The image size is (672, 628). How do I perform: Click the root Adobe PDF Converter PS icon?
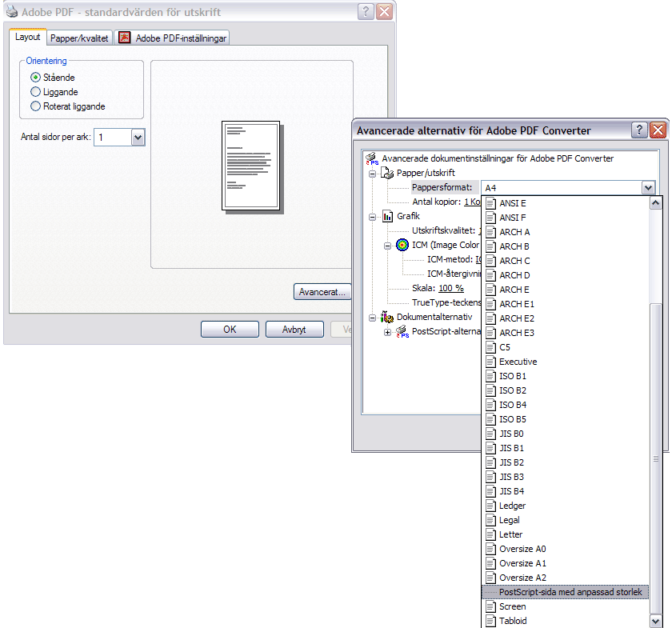click(x=371, y=158)
